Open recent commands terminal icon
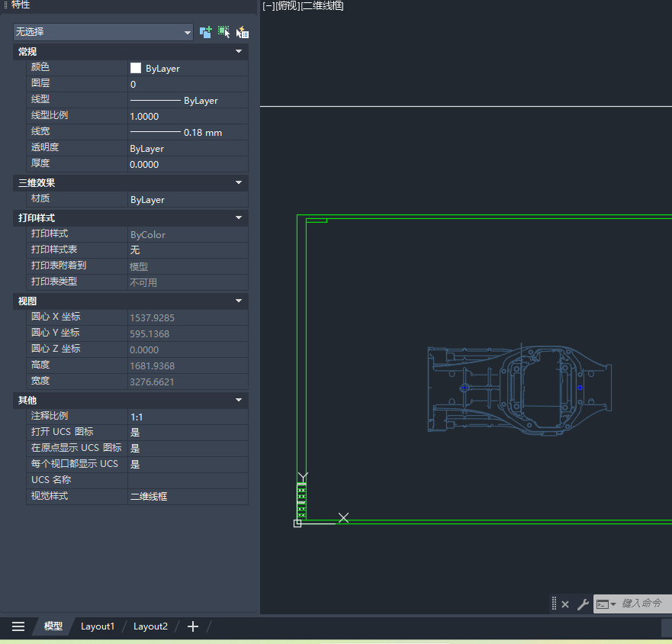Viewport: 672px width, 644px height. pos(606,604)
